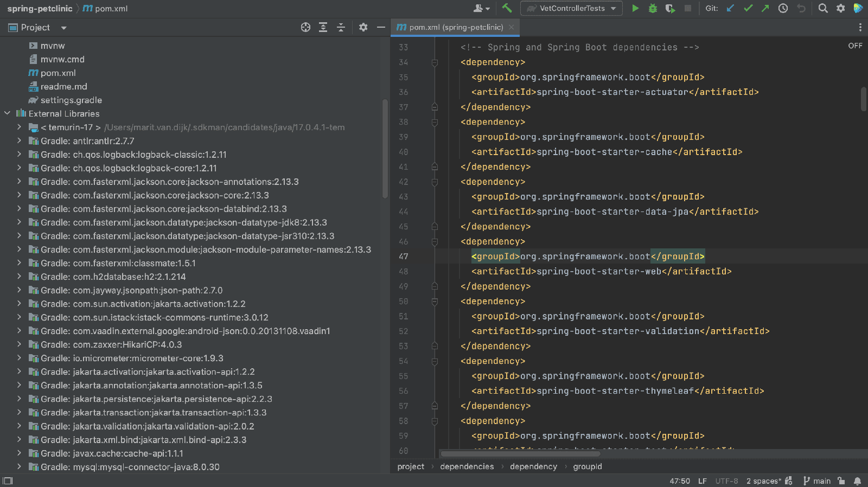Click the groupId breadcrumb
This screenshot has width=868, height=487.
point(588,466)
